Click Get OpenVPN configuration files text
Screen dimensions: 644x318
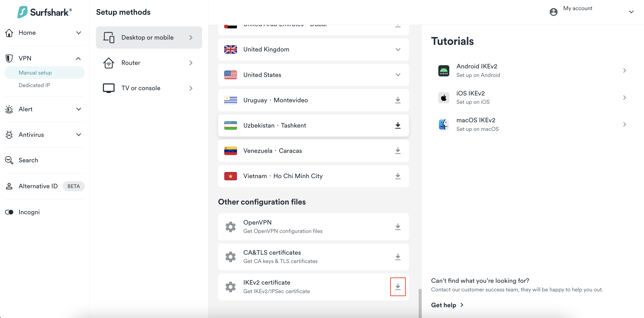coord(283,231)
